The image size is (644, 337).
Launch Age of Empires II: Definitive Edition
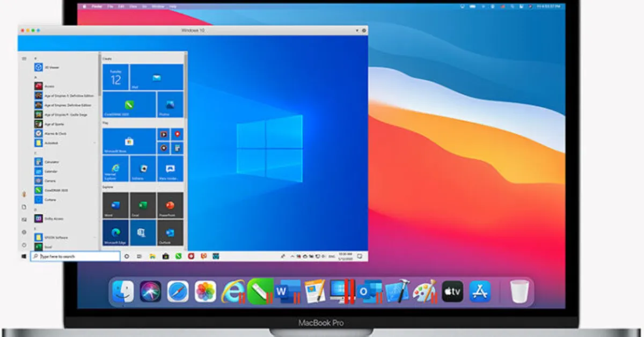coord(63,96)
